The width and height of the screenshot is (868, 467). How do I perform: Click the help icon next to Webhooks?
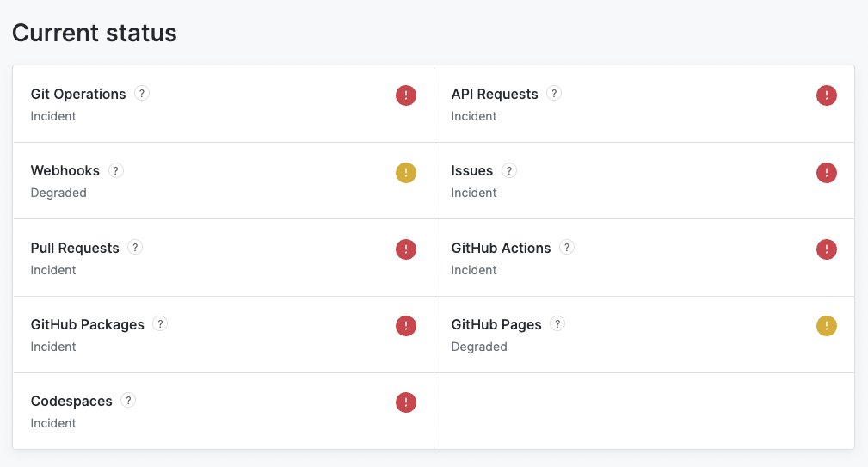tap(115, 170)
